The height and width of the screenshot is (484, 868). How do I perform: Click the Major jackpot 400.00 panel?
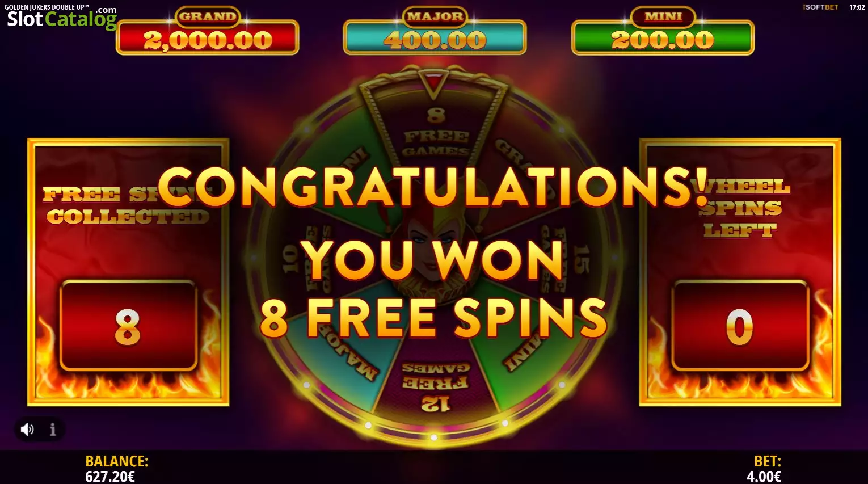(435, 32)
